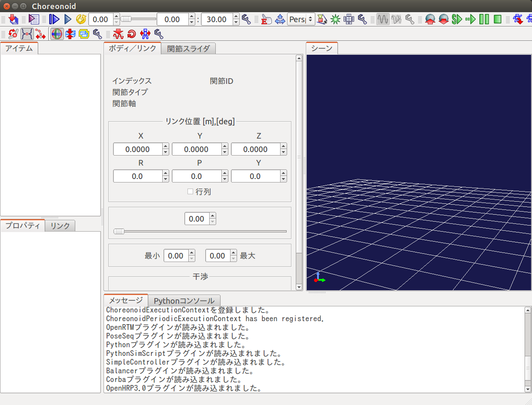The height and width of the screenshot is (405, 532).
Task: Toggle penetration block red-arrows box icon
Action: pos(70,33)
